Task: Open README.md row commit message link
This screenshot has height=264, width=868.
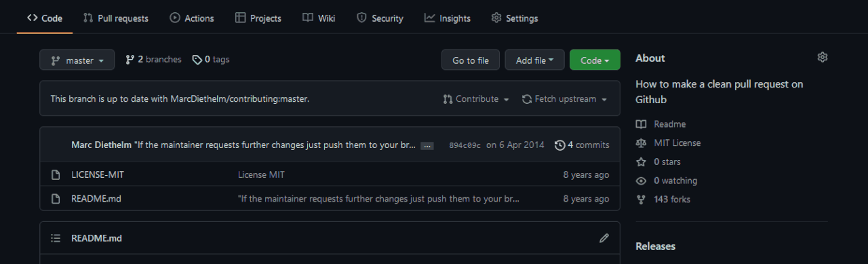Action: click(379, 199)
